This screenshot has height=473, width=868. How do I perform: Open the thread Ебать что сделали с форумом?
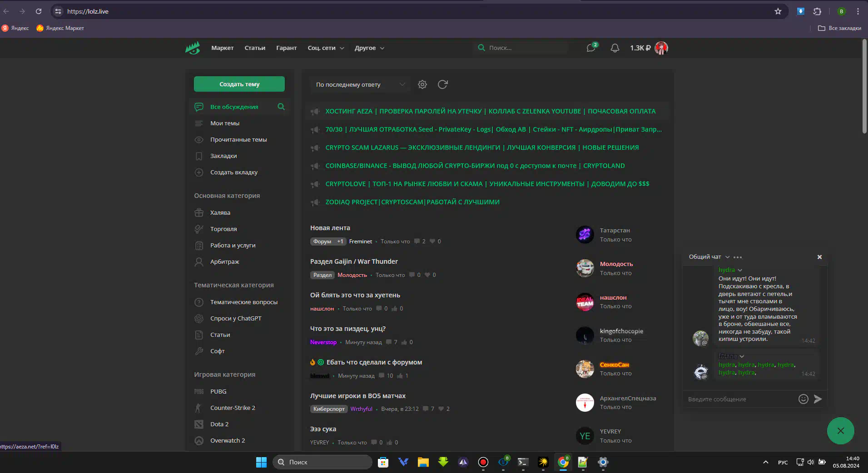[x=374, y=362]
